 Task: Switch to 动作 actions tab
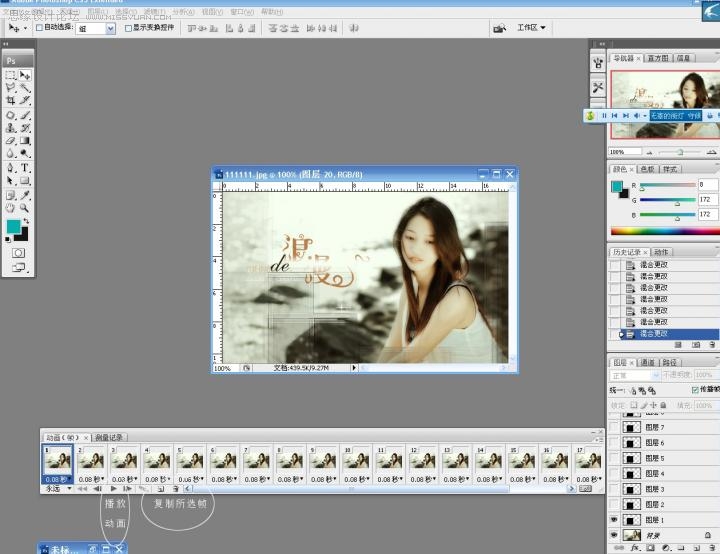661,252
